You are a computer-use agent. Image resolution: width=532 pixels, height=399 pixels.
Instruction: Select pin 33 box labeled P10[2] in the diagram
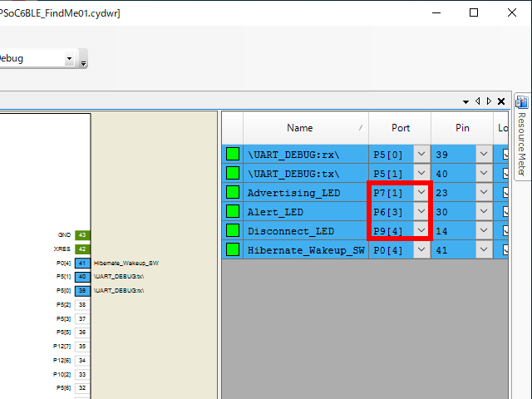coord(82,375)
